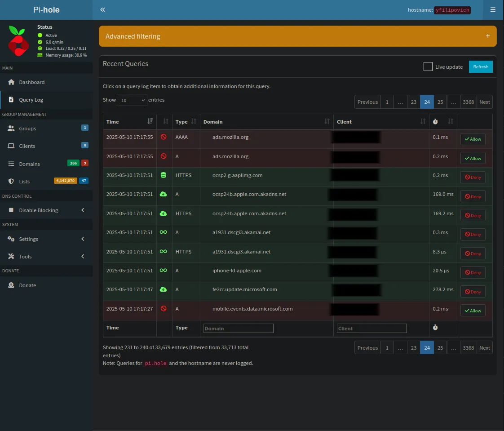Viewport: 504px width, 431px height.
Task: Open the Show entries count dropdown
Action: 132,100
